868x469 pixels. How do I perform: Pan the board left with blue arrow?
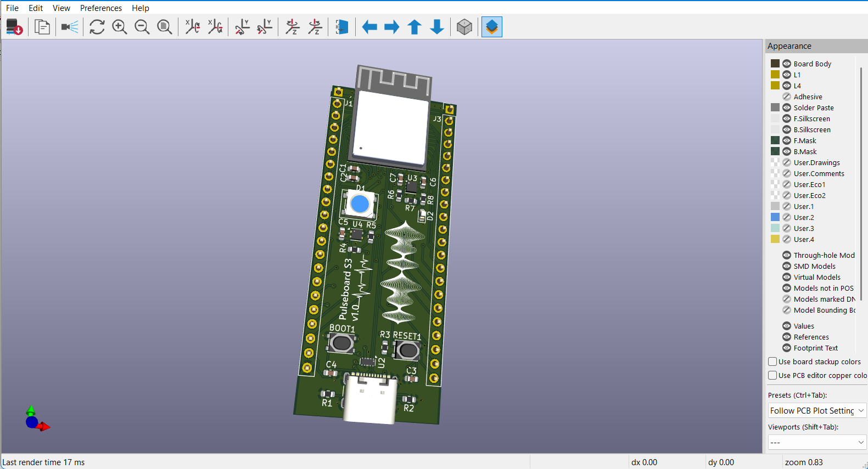(369, 27)
